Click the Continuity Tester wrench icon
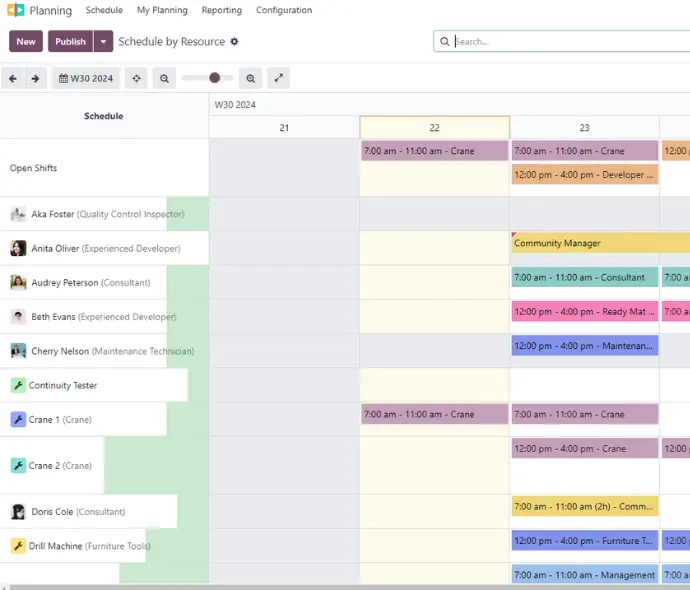 pos(18,385)
